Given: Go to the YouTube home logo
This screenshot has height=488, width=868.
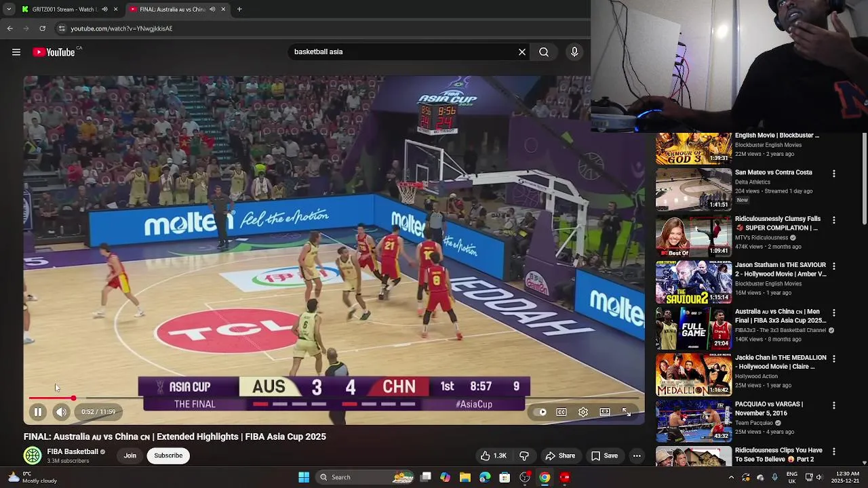Looking at the screenshot, I should [x=54, y=52].
